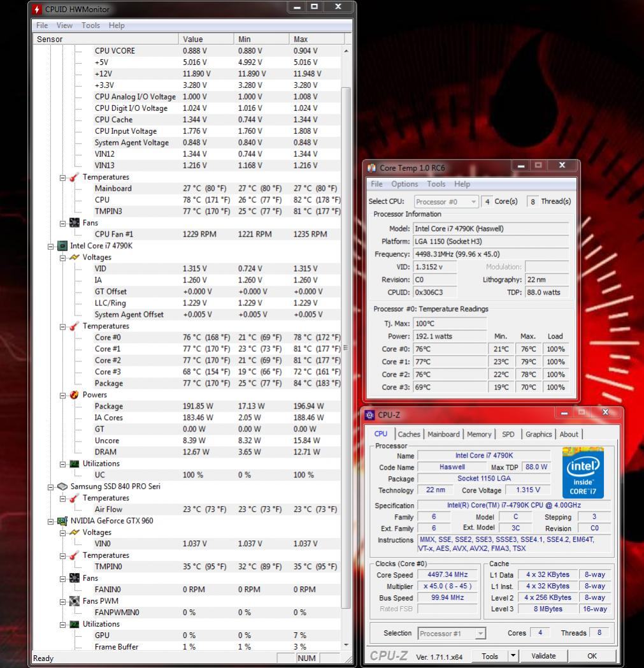Image resolution: width=644 pixels, height=668 pixels.
Task: Collapse the mainboard Fans node
Action: [x=62, y=223]
